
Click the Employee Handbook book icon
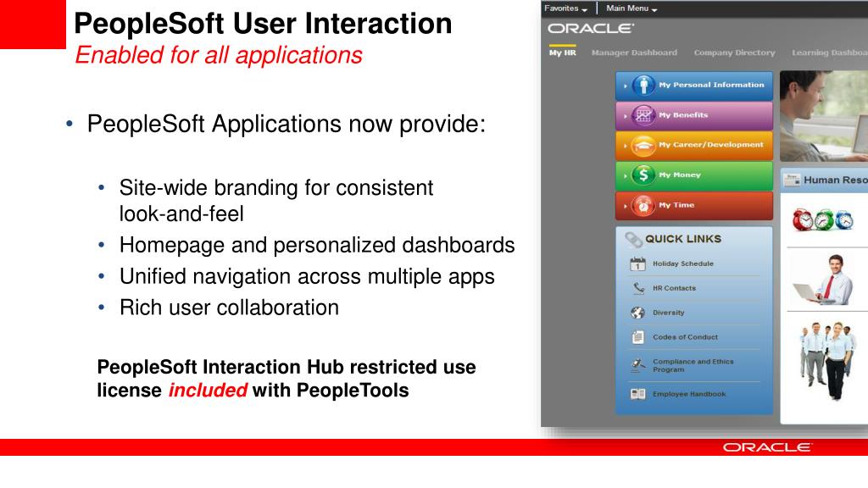coord(637,394)
